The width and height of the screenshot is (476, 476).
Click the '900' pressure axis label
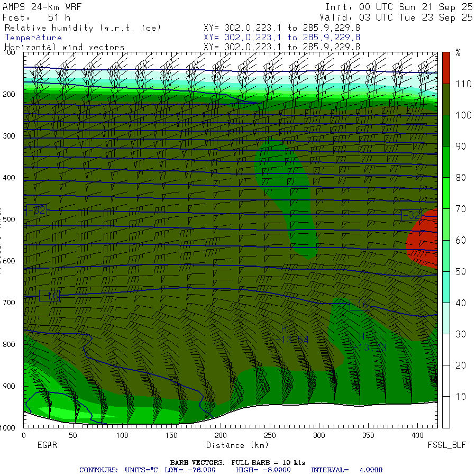click(x=9, y=386)
